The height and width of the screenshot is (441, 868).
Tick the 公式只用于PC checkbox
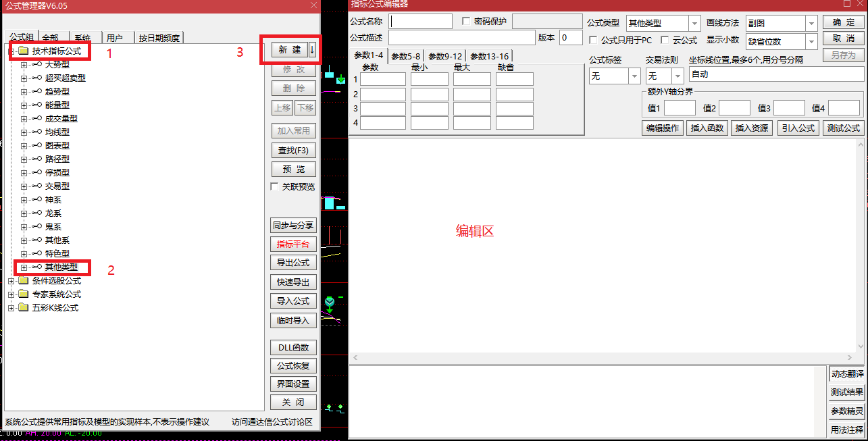594,40
